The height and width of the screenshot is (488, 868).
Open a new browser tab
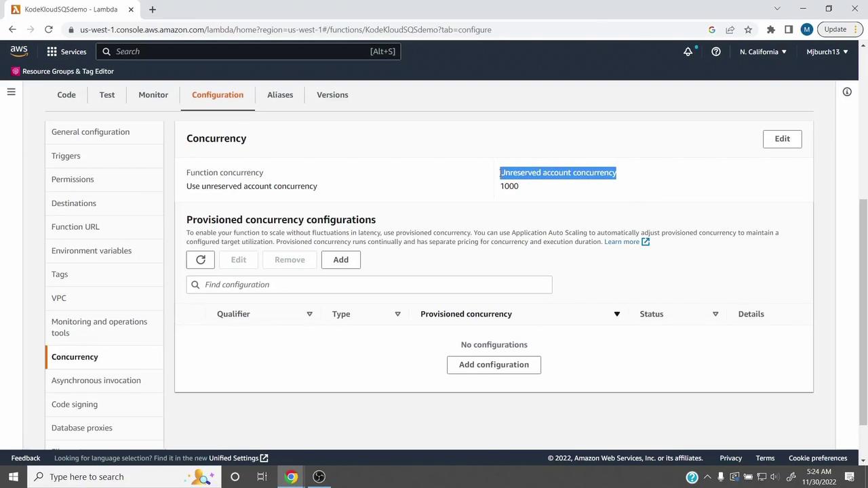[152, 9]
